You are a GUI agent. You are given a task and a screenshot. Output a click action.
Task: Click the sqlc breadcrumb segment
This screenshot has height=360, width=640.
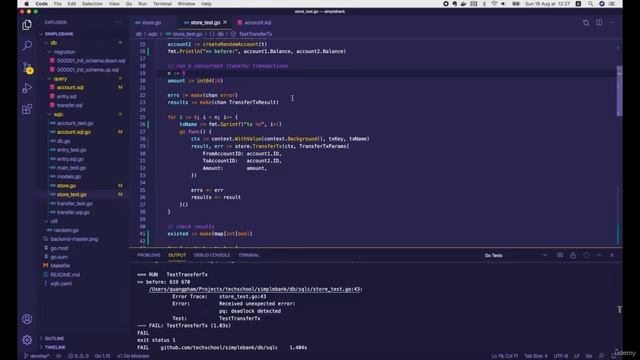tap(153, 34)
